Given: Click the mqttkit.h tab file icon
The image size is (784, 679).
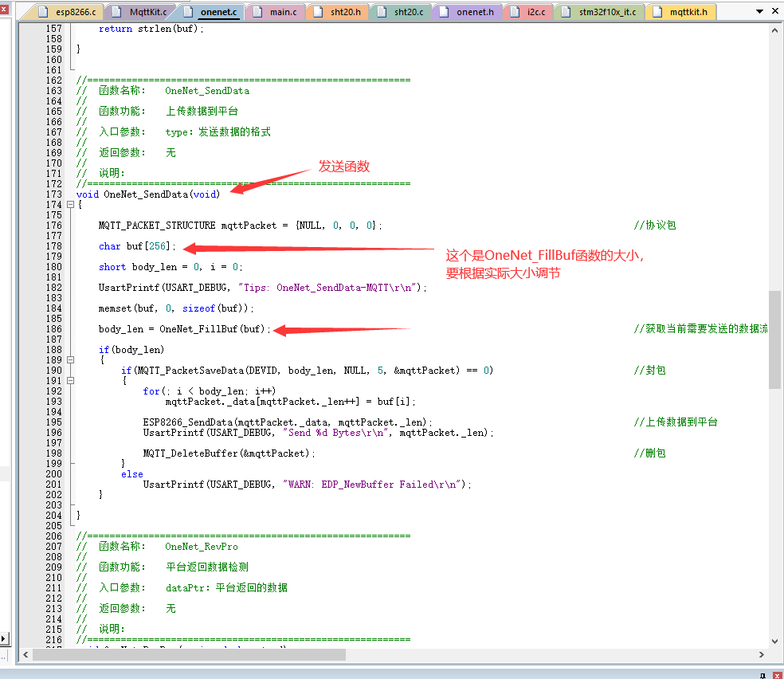Looking at the screenshot, I should (x=657, y=12).
